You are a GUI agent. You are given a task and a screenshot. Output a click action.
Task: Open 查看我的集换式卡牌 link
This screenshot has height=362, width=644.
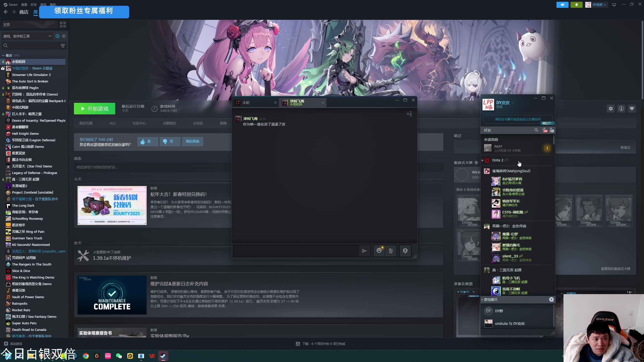pos(615,269)
